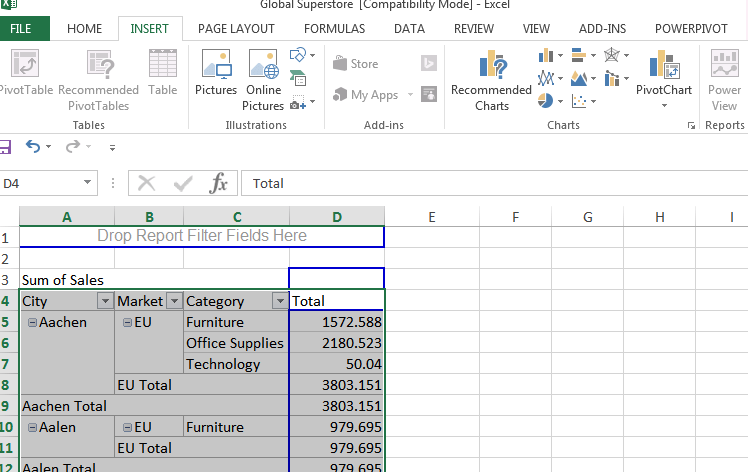Insert a Pie or Doughnut chart
748x472 pixels.
tap(546, 101)
